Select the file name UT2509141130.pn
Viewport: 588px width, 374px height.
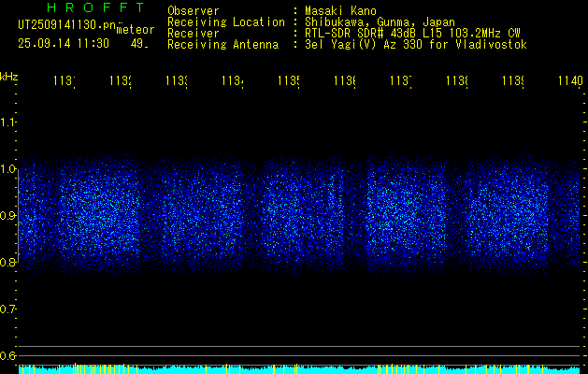coord(67,24)
